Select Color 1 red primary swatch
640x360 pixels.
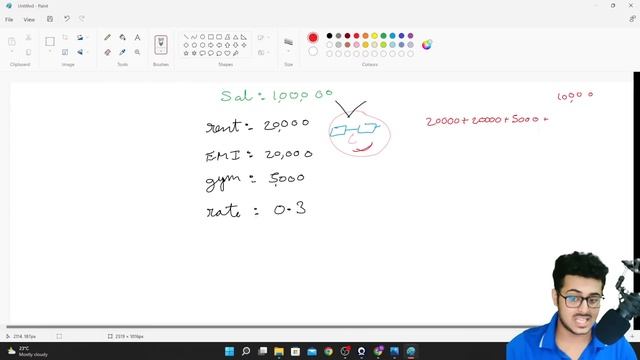click(x=313, y=38)
